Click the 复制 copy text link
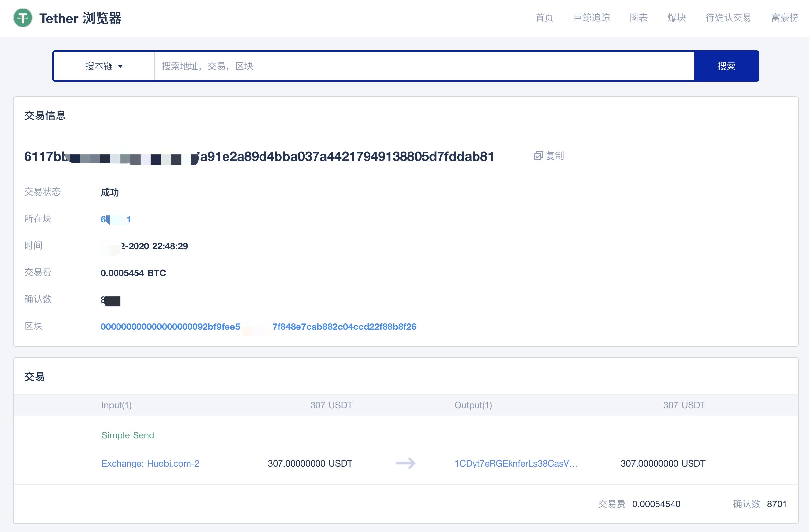The width and height of the screenshot is (809, 532). 555,156
